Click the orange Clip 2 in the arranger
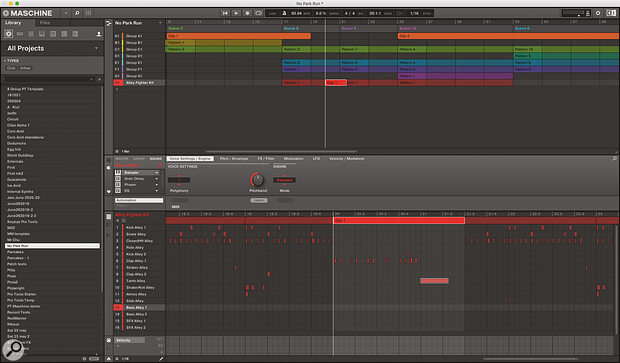This screenshot has width=620, height=363. pos(508,36)
